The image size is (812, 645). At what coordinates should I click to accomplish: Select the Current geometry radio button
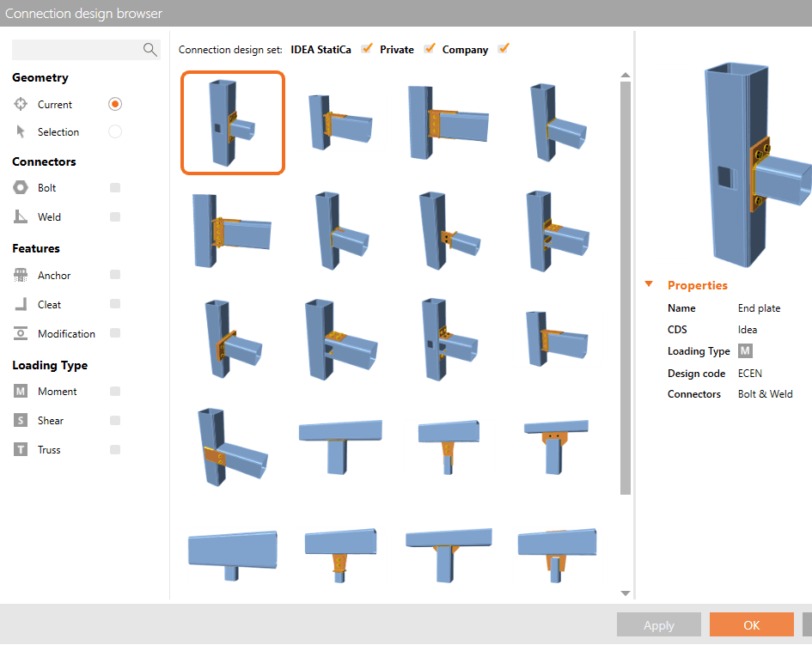115,104
